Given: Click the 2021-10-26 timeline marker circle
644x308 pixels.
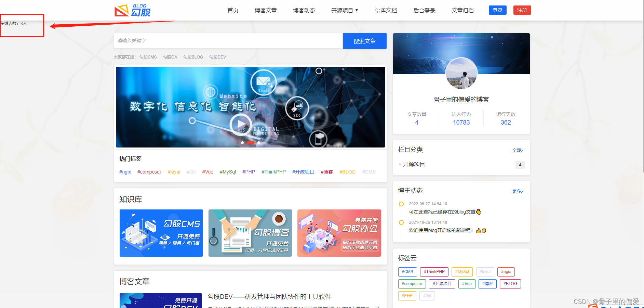Looking at the screenshot, I should tap(401, 222).
